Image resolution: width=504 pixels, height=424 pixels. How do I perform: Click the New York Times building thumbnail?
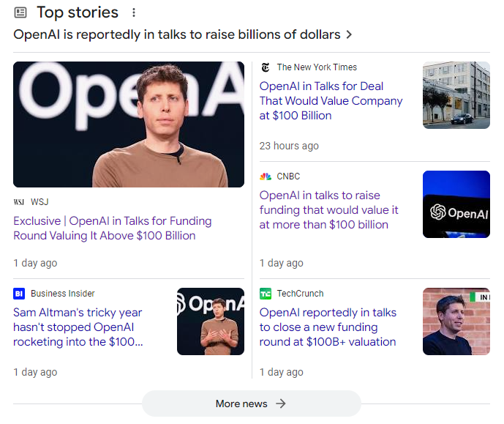(x=456, y=95)
